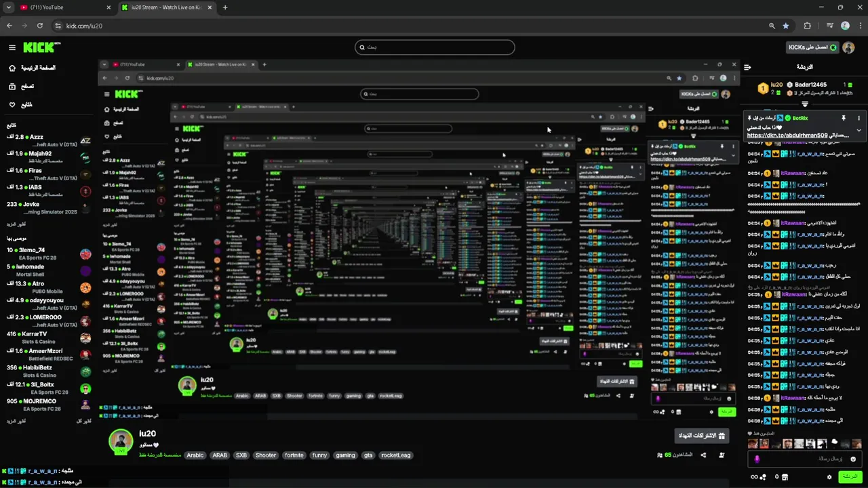Open the AmeerMzori Battlefield REDSEC channel
The height and width of the screenshot is (488, 868).
tap(47, 354)
